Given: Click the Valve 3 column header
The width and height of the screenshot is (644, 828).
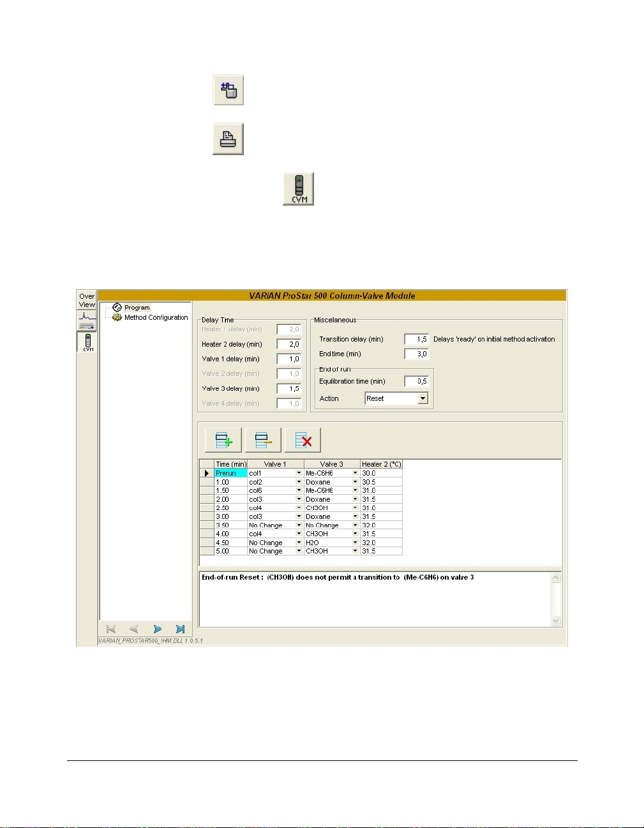Looking at the screenshot, I should (x=332, y=464).
